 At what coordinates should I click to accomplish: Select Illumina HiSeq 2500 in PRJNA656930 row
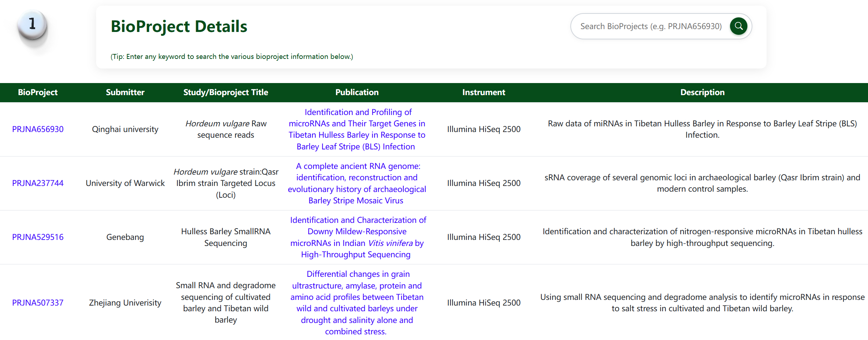pyautogui.click(x=484, y=129)
